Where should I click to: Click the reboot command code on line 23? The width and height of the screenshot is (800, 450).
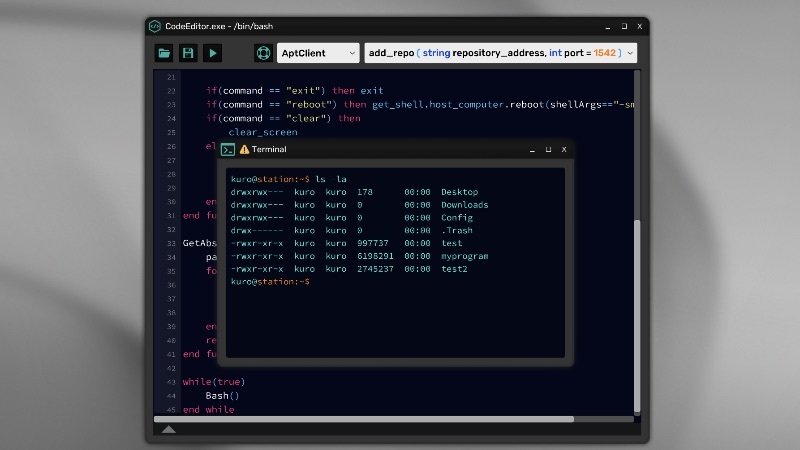[420, 105]
